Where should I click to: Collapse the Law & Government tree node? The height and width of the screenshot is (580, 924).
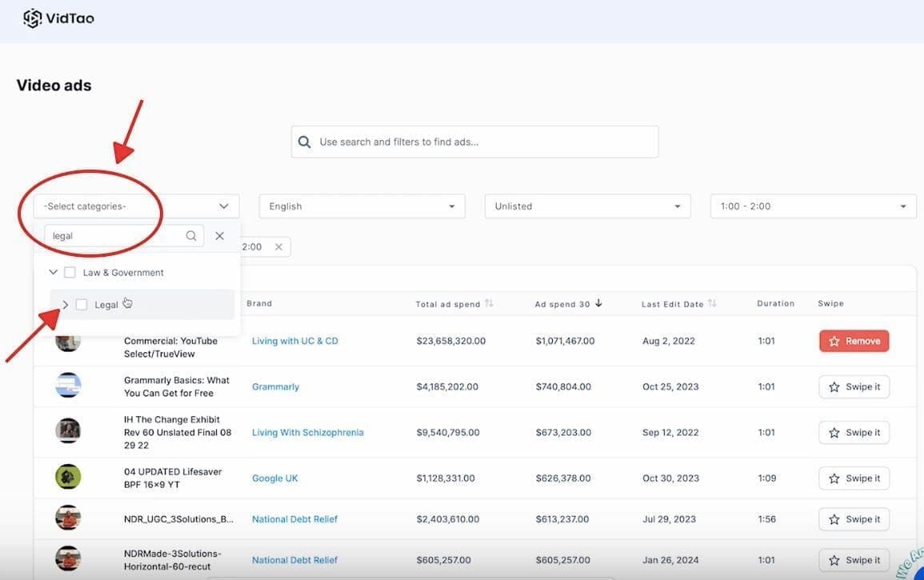[54, 273]
